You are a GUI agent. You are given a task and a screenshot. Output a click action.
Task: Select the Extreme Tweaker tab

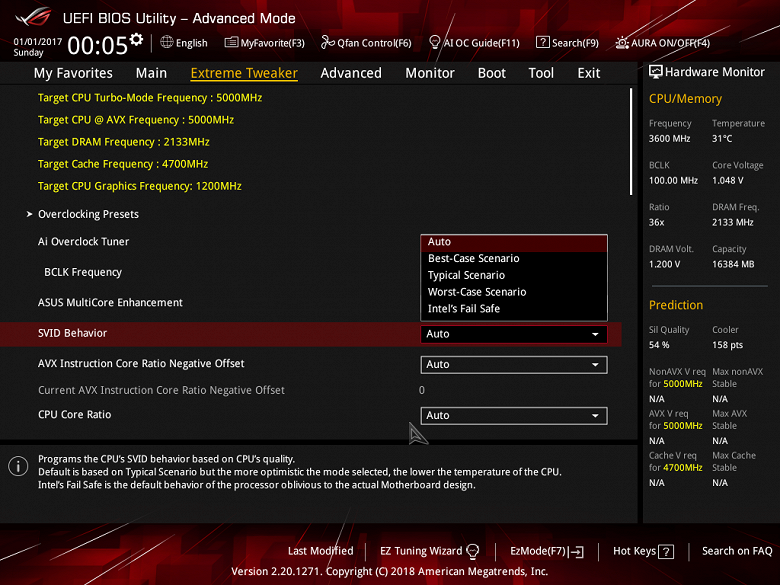pos(244,73)
